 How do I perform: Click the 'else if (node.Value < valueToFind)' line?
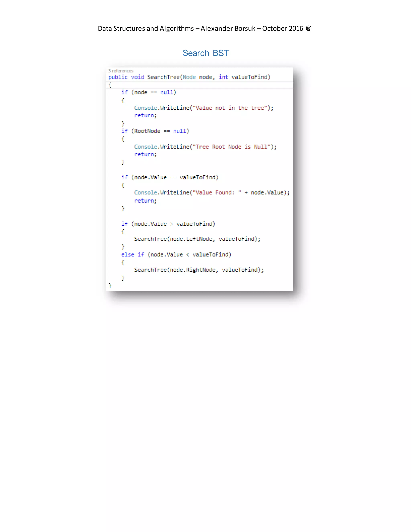click(176, 255)
